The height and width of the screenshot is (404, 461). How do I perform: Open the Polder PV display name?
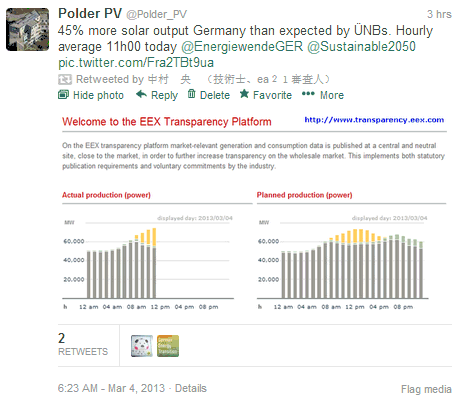90,14
